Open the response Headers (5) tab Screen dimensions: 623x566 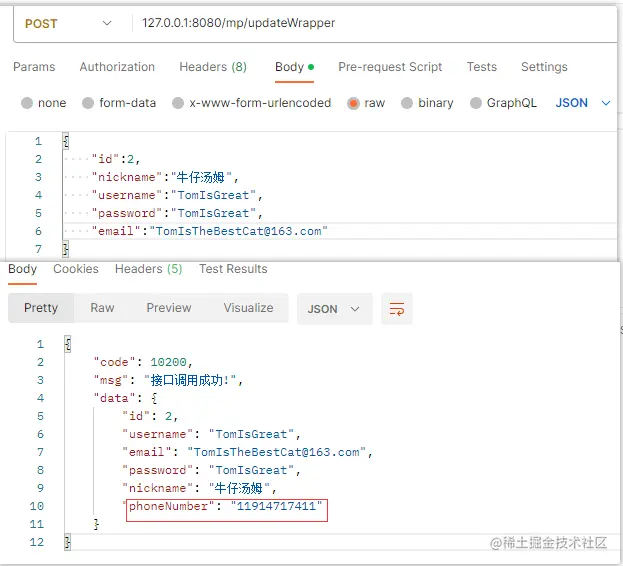148,269
